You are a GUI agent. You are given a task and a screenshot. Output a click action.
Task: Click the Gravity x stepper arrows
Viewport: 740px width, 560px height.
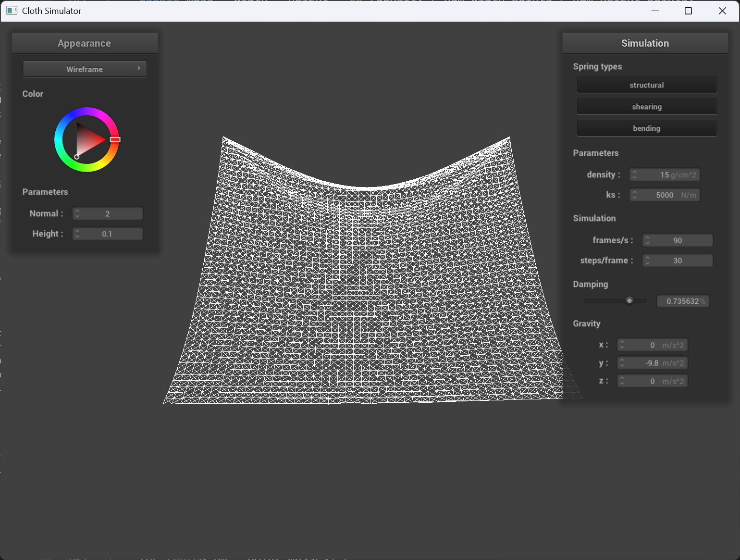coord(622,345)
